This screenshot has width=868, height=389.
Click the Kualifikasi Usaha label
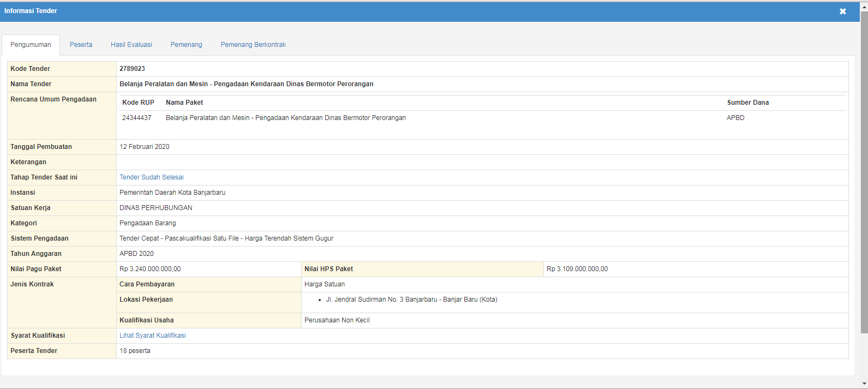coord(147,320)
